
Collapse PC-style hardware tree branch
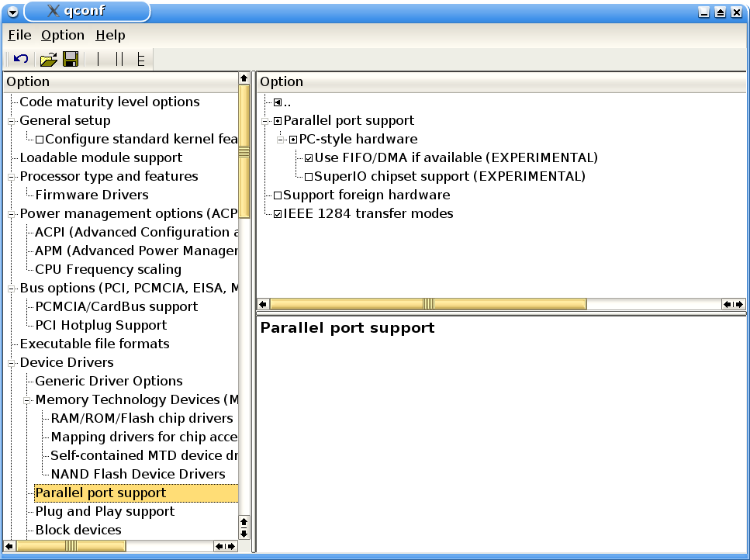(x=282, y=140)
